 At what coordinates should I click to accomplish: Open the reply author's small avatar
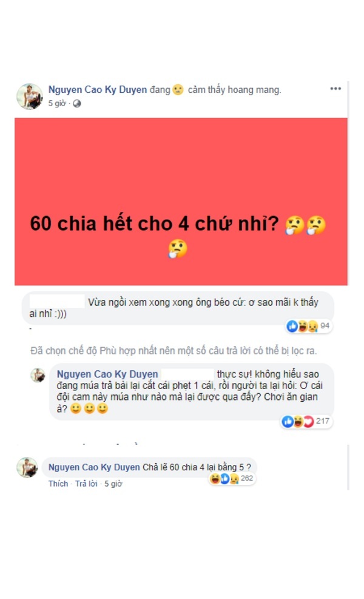tap(38, 375)
